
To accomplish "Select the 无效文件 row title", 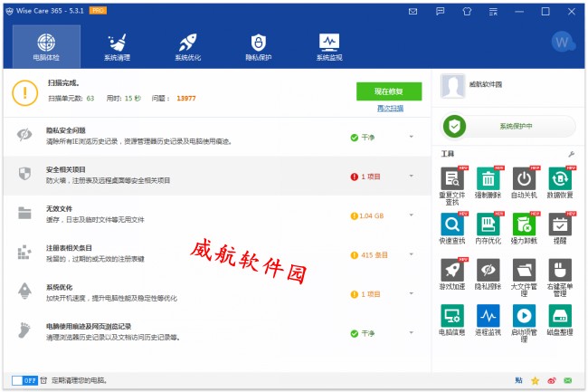I will (x=59, y=208).
